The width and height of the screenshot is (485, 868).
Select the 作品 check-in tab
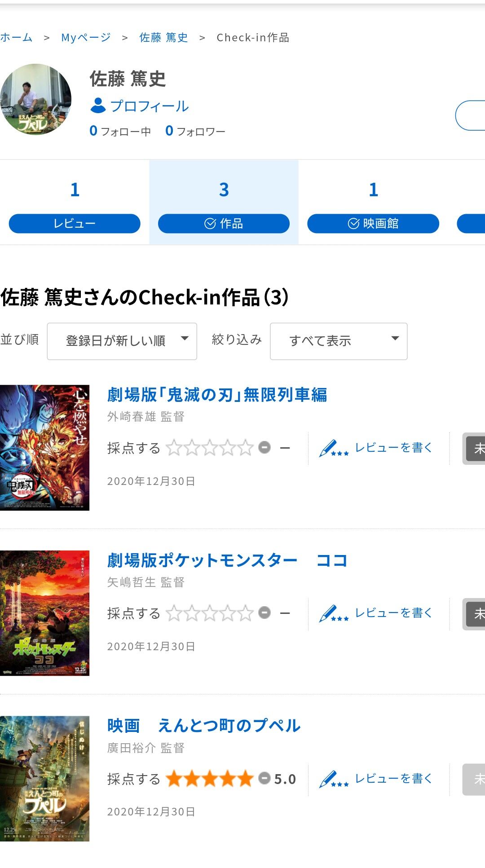coord(224,223)
